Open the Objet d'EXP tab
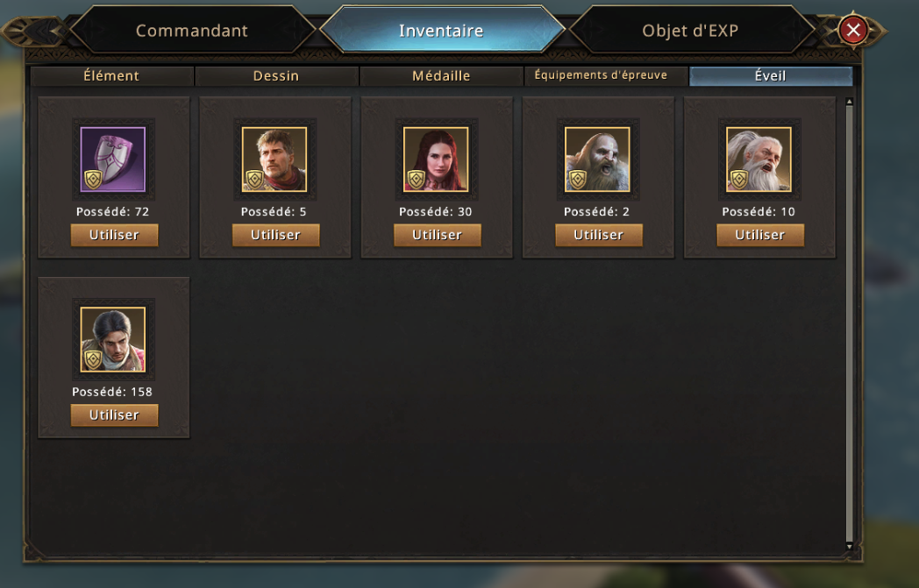Screen dimensions: 919x588 [690, 31]
